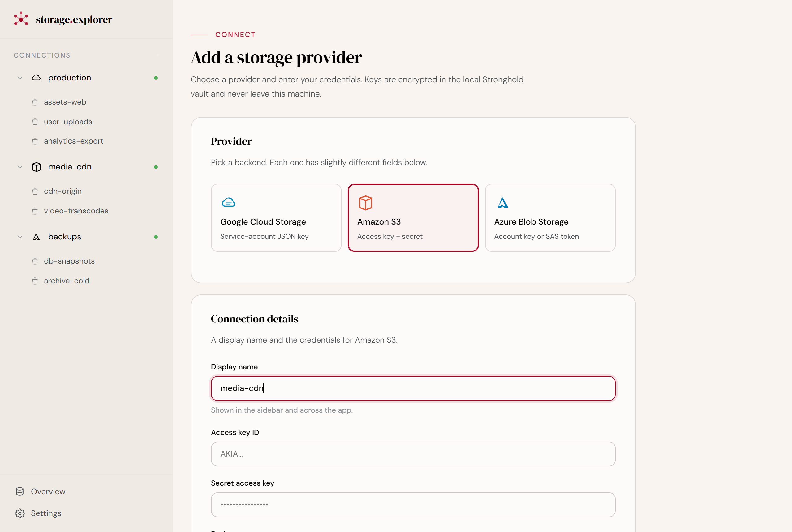Click the Overview database icon

(x=20, y=491)
